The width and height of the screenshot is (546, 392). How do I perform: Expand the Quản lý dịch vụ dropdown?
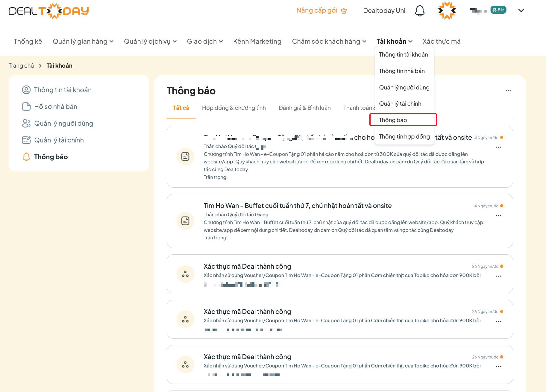coord(150,41)
